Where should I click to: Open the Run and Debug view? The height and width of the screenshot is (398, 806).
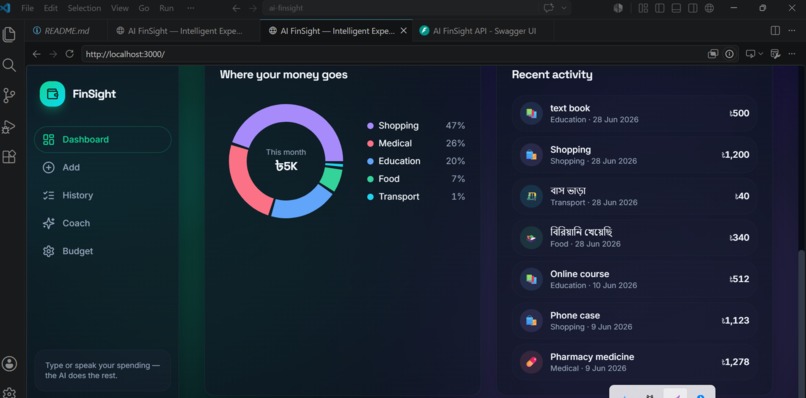[x=9, y=126]
